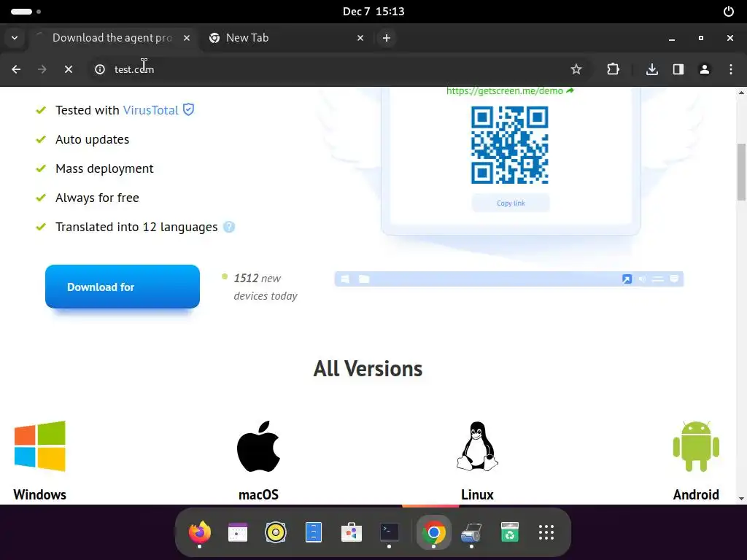Open the Extensions puzzle icon
The width and height of the screenshot is (747, 560).
pyautogui.click(x=613, y=69)
